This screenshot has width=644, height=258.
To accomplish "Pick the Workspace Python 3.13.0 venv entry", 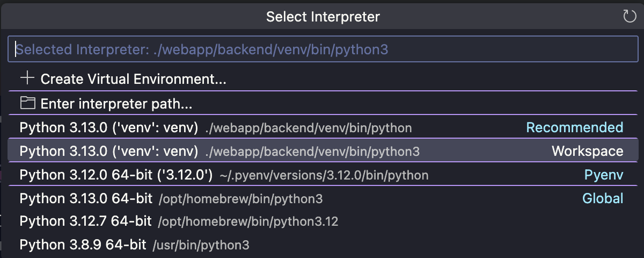I will click(109, 152).
